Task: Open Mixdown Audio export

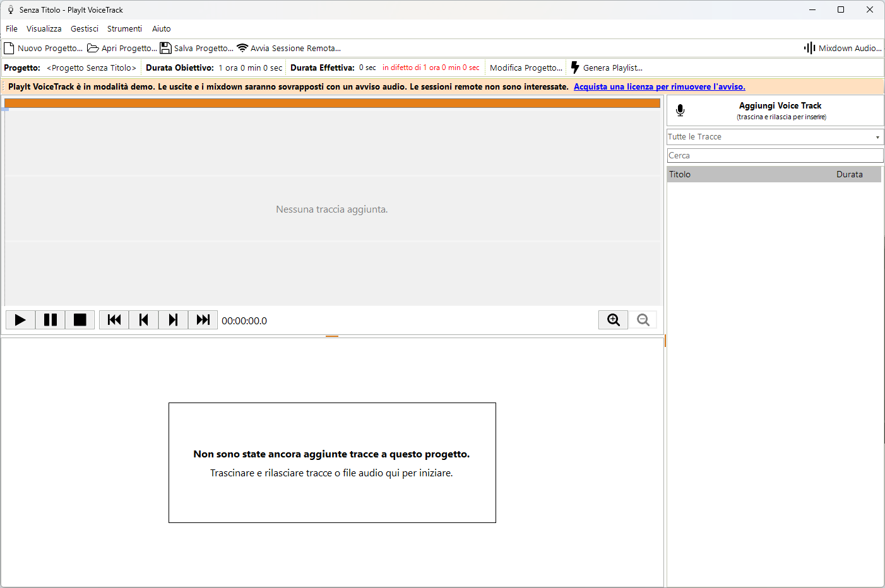Action: (x=843, y=48)
